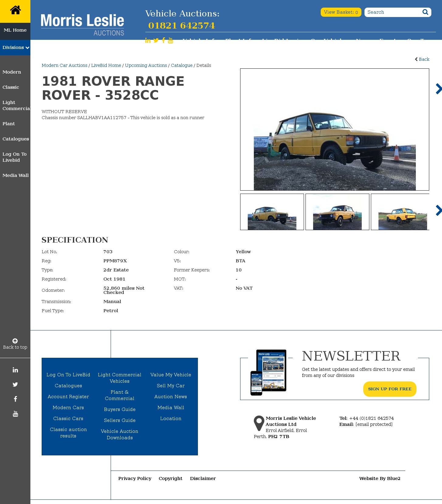Open footer Log On To LiveBid link
Viewport: 442px width, 504px height.
point(68,375)
